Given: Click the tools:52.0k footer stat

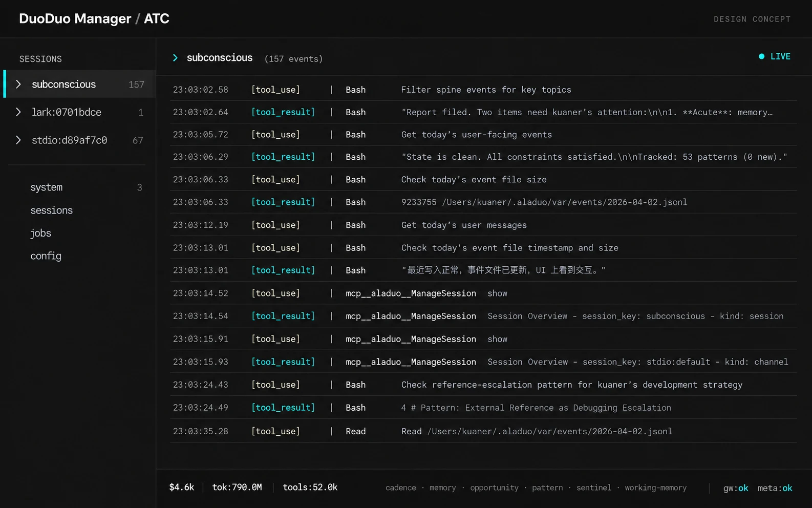Looking at the screenshot, I should coord(310,488).
